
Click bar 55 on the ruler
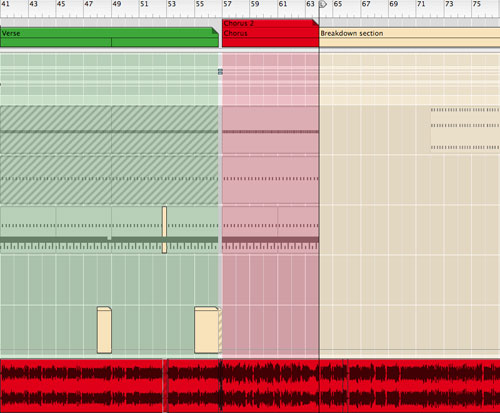point(200,4)
